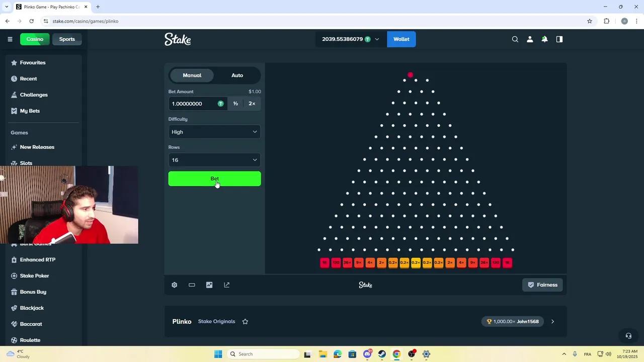Open a new browser tab

(x=98, y=7)
